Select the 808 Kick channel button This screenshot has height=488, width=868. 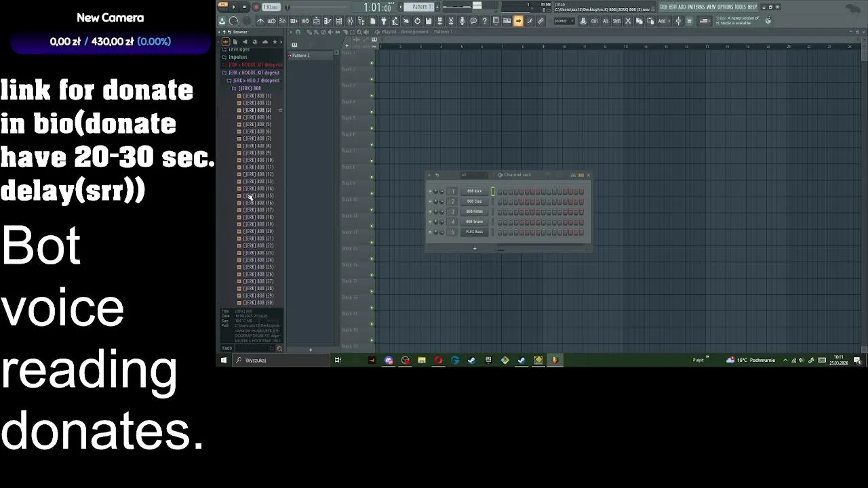(x=475, y=191)
